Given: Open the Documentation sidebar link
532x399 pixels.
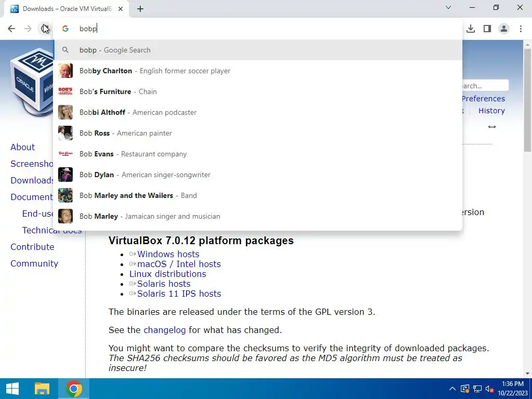Looking at the screenshot, I should 32,197.
